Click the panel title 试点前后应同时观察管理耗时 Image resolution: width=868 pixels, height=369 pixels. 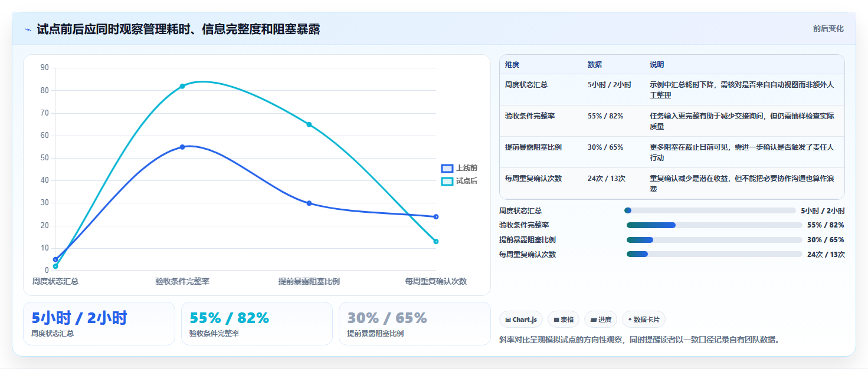pyautogui.click(x=178, y=29)
